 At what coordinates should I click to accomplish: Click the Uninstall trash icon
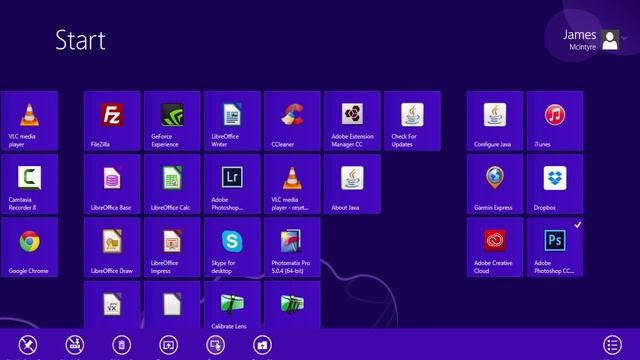click(122, 345)
